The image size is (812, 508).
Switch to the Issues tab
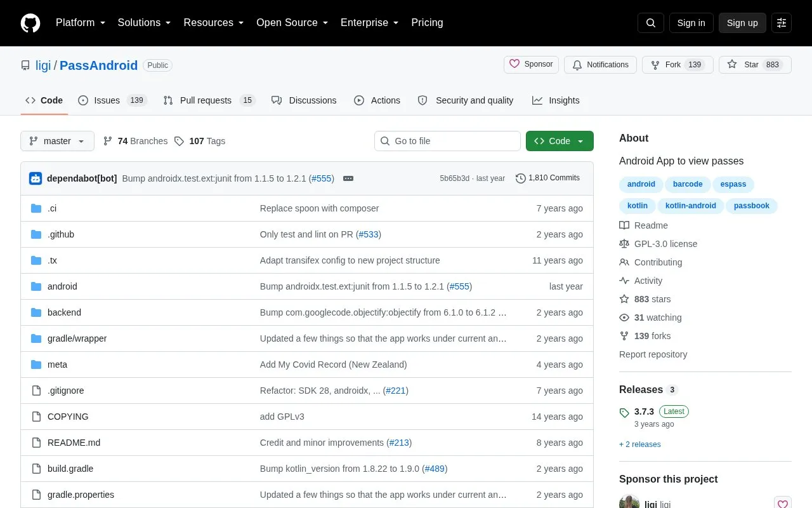[112, 100]
